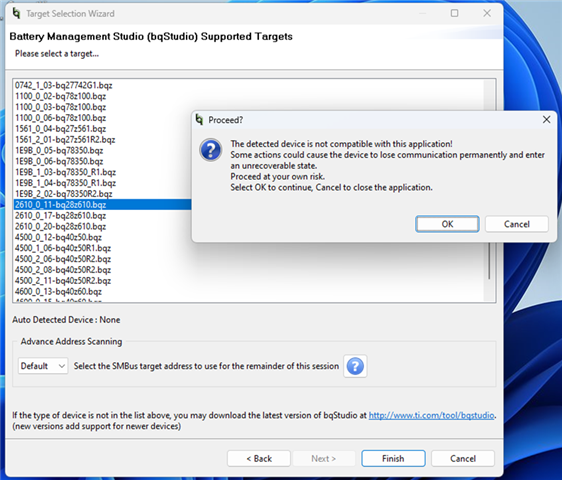Select 4500_2_11-bq40z50R2.bqz target

coord(63,281)
